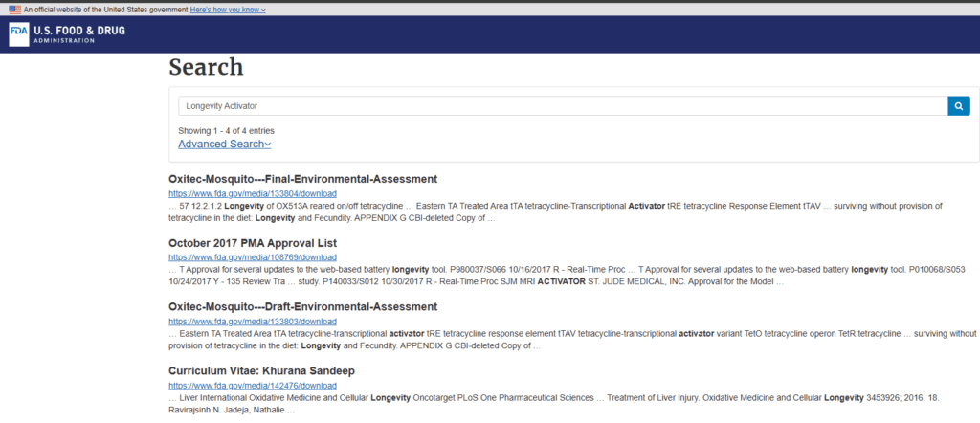Click the chevron beside Advanced Search
The width and height of the screenshot is (980, 423).
click(268, 145)
